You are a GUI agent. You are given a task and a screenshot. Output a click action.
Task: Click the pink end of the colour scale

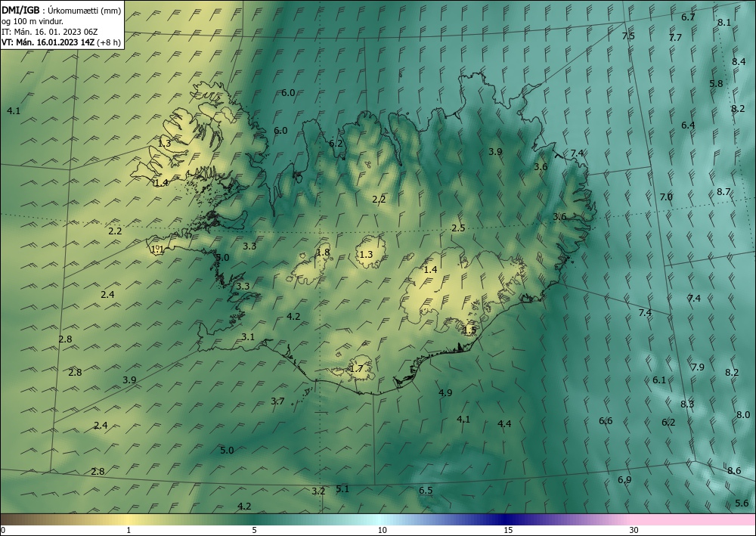(694, 519)
